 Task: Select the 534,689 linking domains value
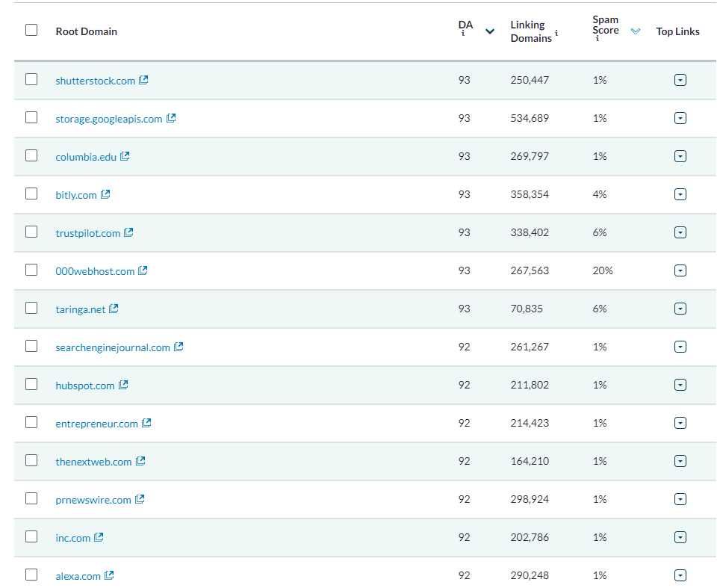(530, 118)
